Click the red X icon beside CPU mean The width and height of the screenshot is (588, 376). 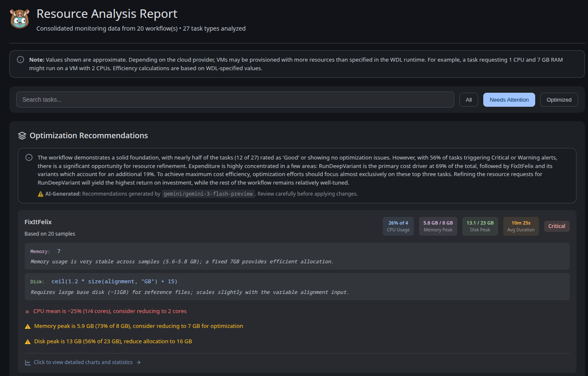click(27, 312)
